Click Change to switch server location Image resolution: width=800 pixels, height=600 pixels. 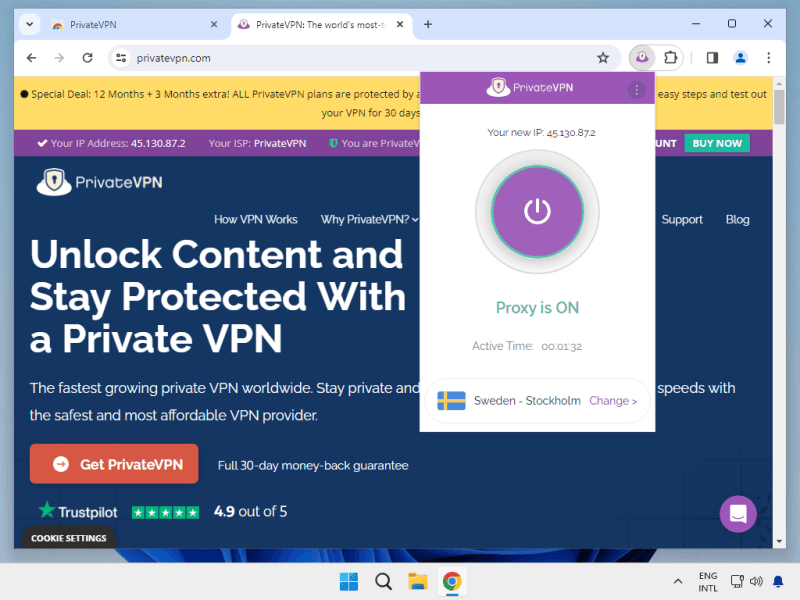[x=612, y=401]
